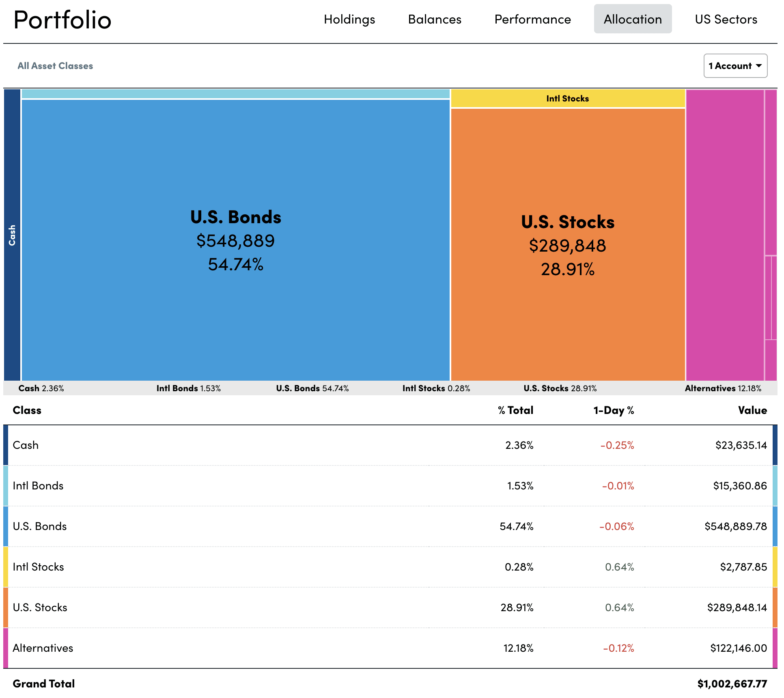Click the dark blue Cash treemap strip
Screen dimensions: 784x698
(x=12, y=235)
